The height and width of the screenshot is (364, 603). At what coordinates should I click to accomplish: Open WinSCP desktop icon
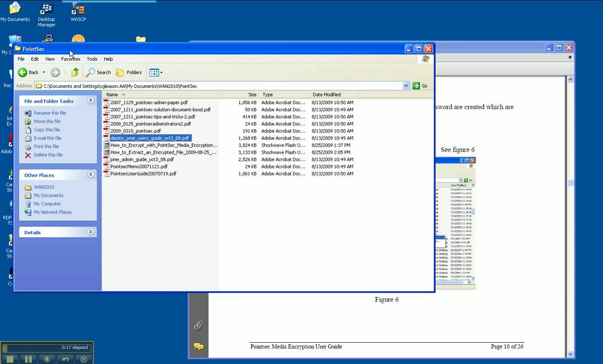coord(78,12)
